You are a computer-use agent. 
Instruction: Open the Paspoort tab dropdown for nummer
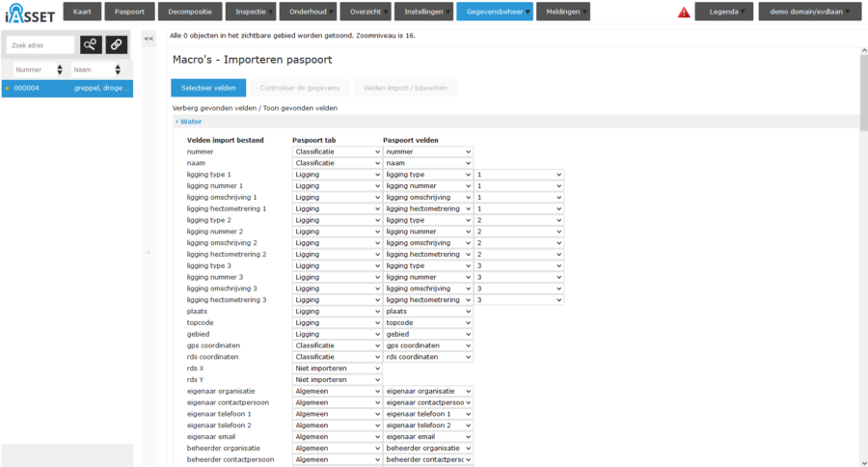[338, 151]
